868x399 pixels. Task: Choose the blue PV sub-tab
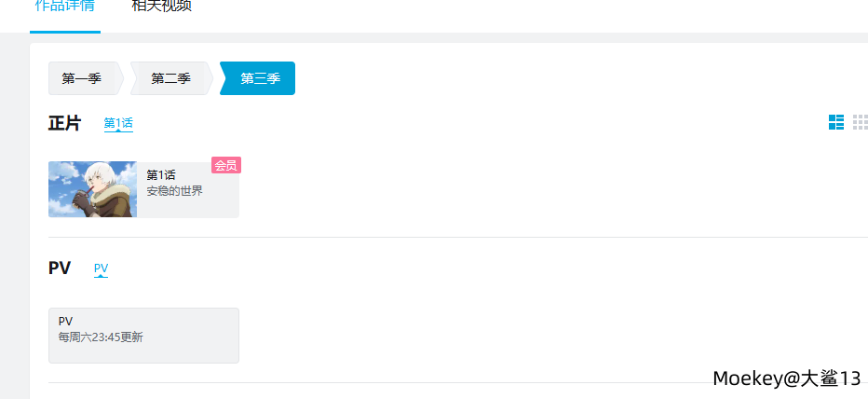pos(101,268)
